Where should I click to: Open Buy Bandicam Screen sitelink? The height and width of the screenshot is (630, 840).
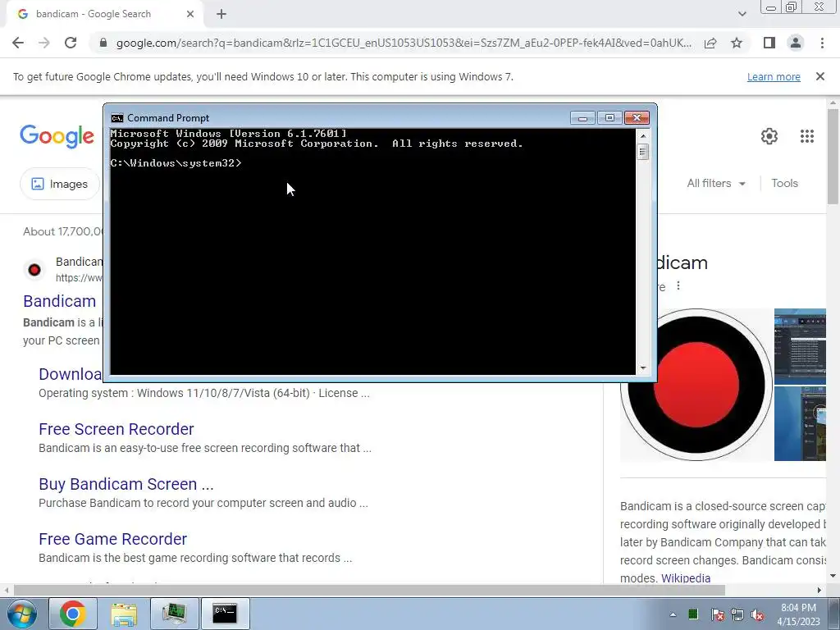tap(126, 484)
